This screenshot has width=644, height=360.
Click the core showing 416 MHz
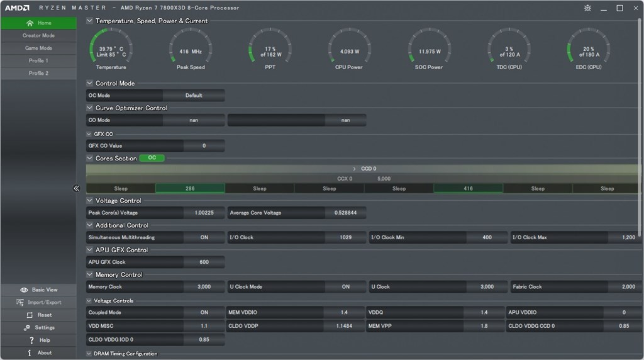(468, 189)
